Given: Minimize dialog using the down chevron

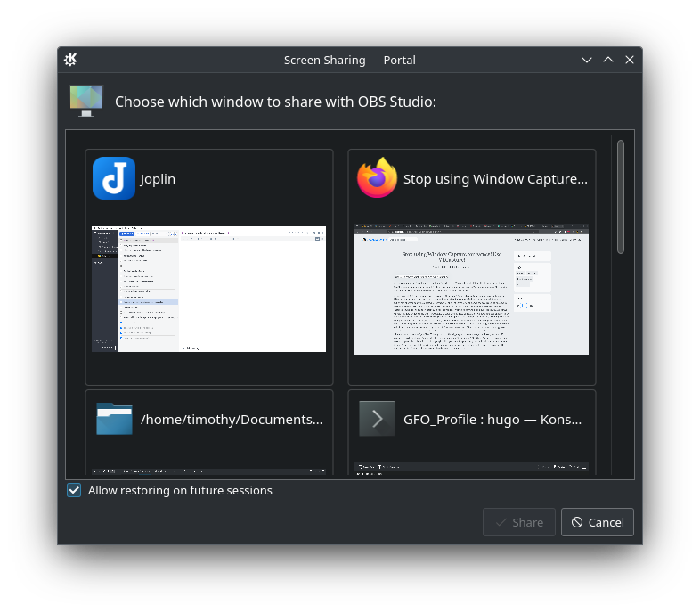Looking at the screenshot, I should (x=587, y=60).
